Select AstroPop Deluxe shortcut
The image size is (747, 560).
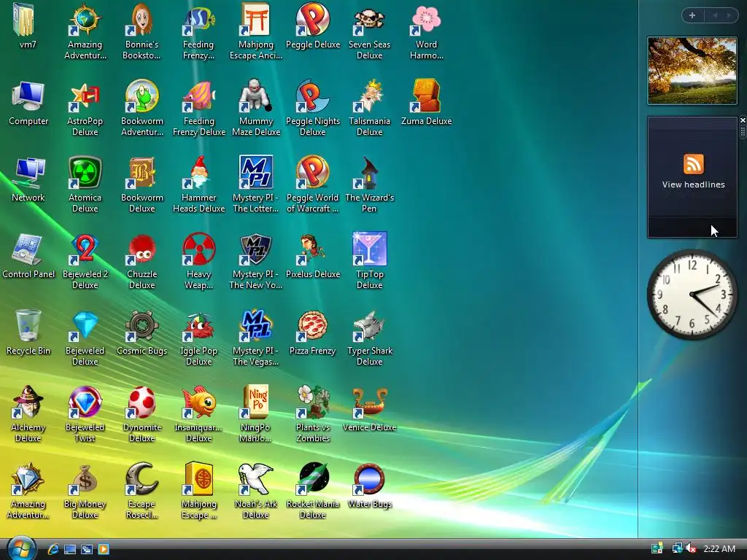point(85,109)
